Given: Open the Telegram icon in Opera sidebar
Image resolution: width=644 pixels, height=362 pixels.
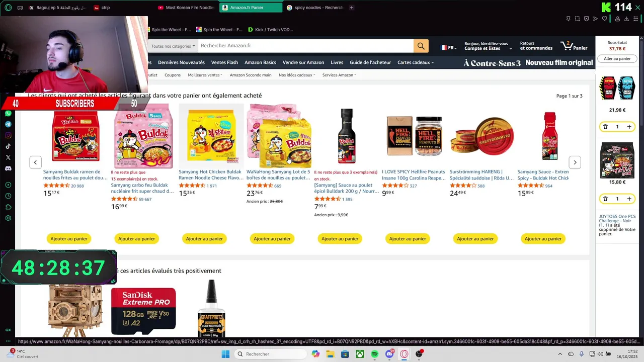Looking at the screenshot, I should click(x=8, y=124).
